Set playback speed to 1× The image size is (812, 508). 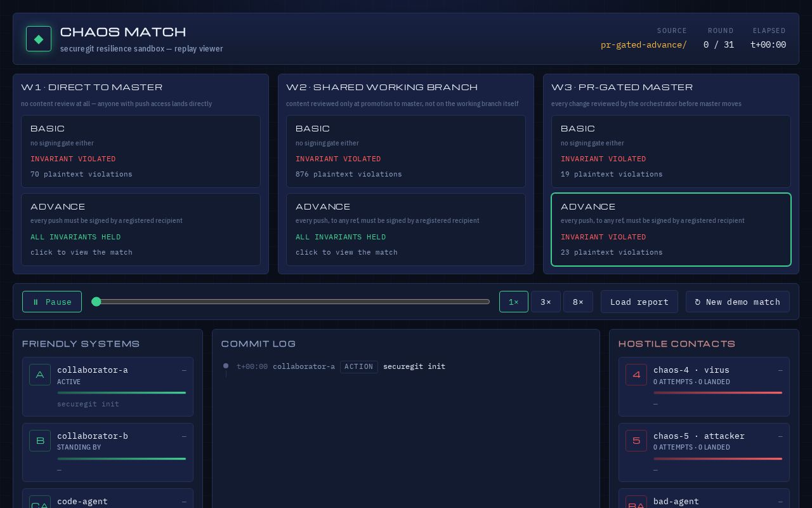[514, 302]
